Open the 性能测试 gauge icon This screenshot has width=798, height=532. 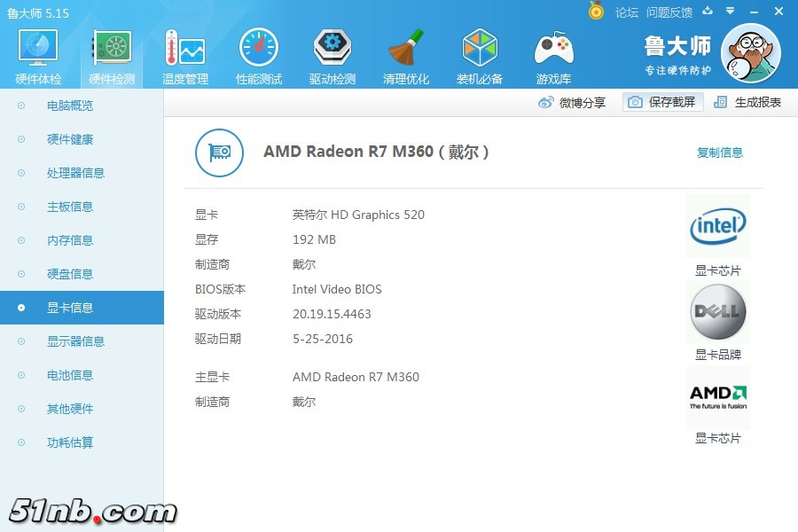tap(259, 56)
